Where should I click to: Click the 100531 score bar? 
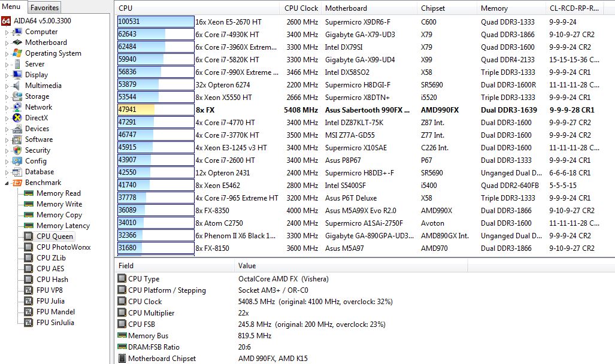click(156, 22)
